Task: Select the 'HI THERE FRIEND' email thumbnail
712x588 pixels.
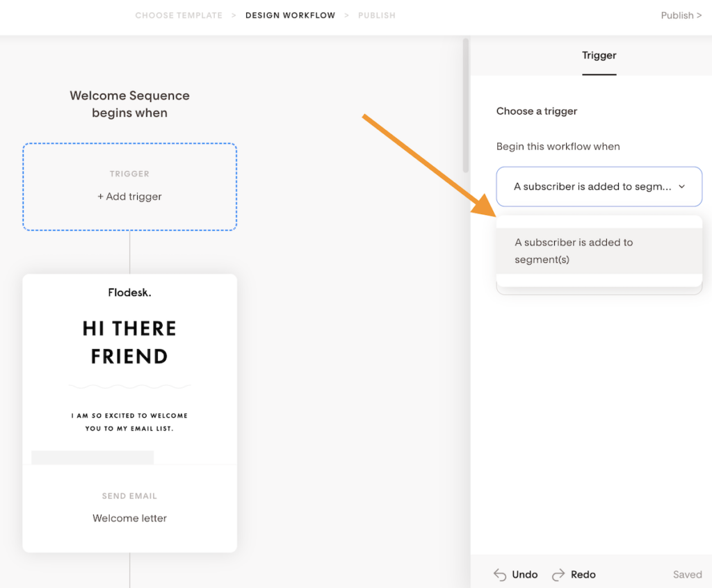Action: [129, 342]
